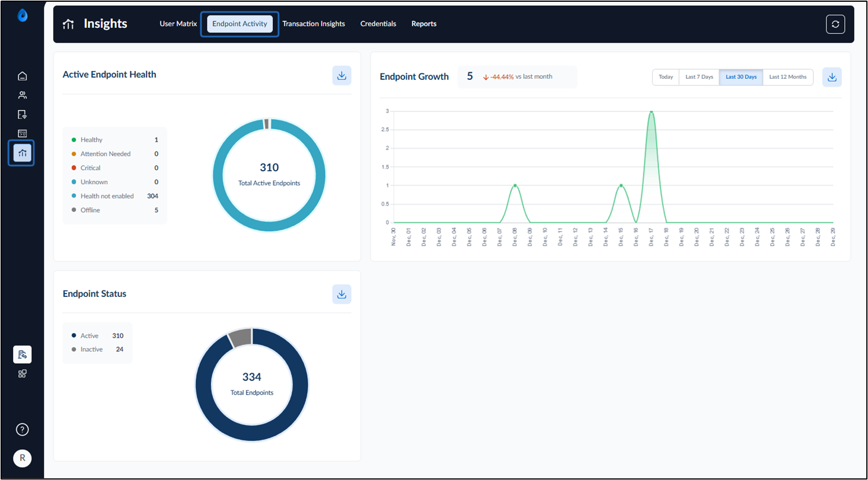Click the Insights header icon
This screenshot has height=480, width=868.
[x=69, y=24]
